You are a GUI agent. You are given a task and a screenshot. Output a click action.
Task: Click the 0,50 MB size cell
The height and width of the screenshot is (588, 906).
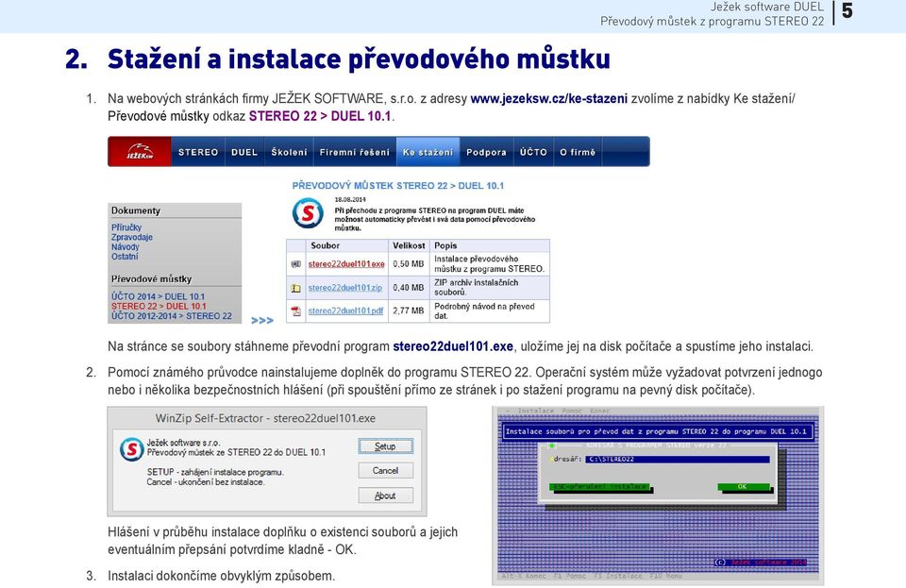pyautogui.click(x=409, y=264)
